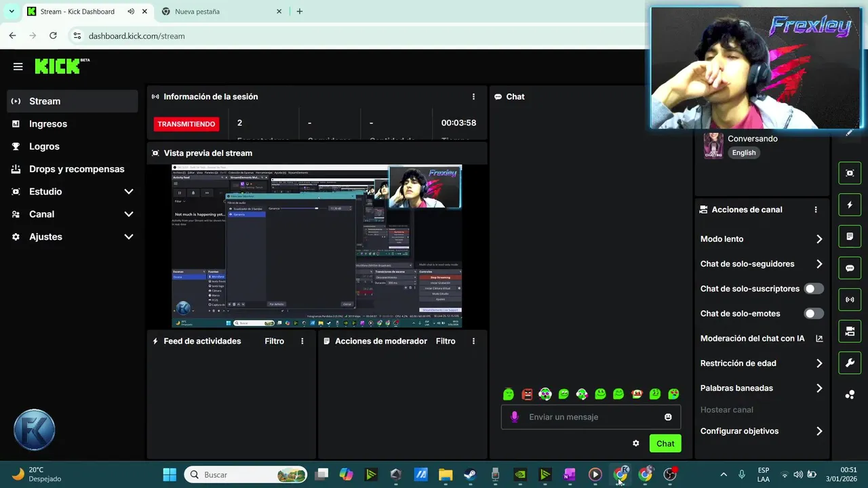Expand Chat de solo-seguidores settings
This screenshot has width=868, height=488.
[819, 264]
